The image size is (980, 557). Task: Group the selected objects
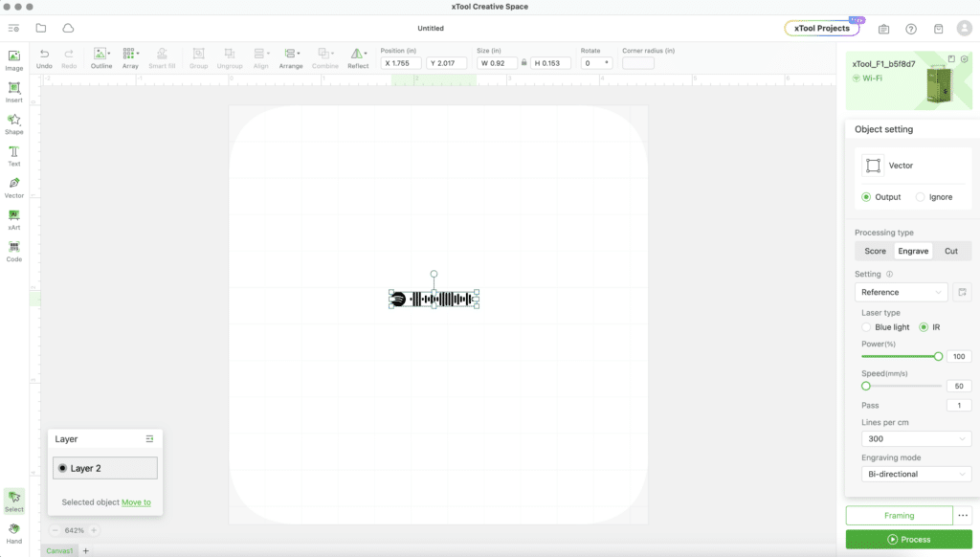tap(198, 58)
